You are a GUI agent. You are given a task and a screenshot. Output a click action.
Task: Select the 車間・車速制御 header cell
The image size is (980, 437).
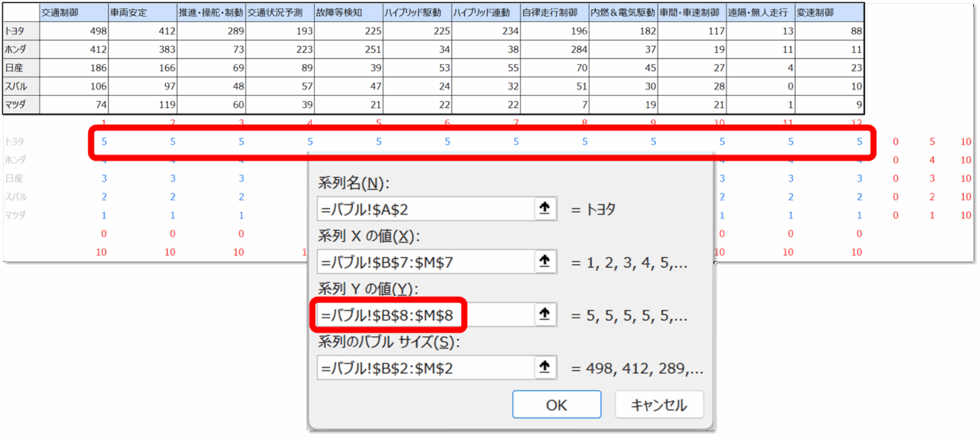pyautogui.click(x=692, y=12)
